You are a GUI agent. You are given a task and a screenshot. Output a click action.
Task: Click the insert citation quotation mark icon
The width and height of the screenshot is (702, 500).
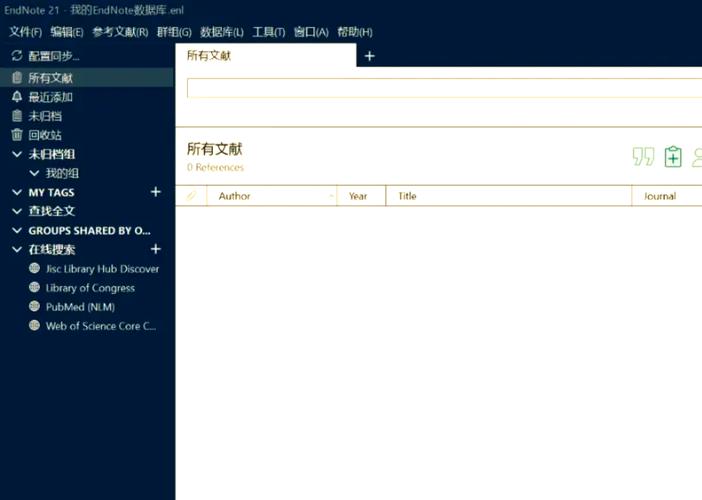pos(643,157)
